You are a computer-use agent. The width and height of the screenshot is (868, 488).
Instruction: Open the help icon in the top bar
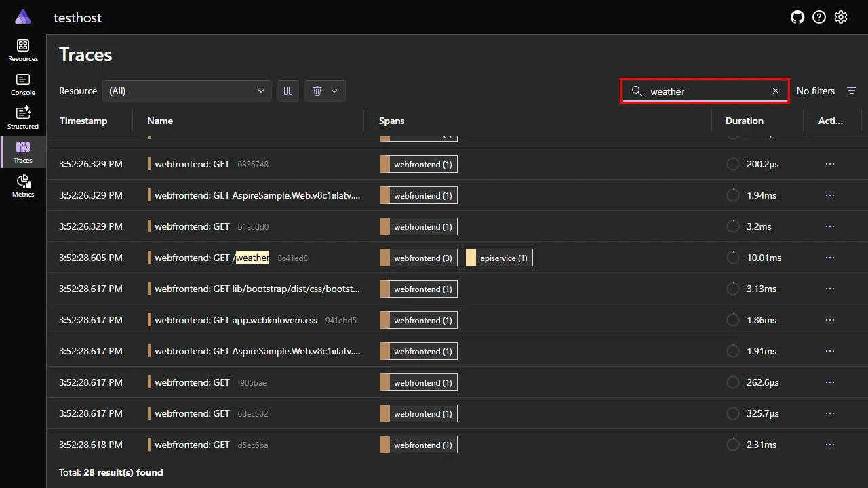pyautogui.click(x=819, y=17)
